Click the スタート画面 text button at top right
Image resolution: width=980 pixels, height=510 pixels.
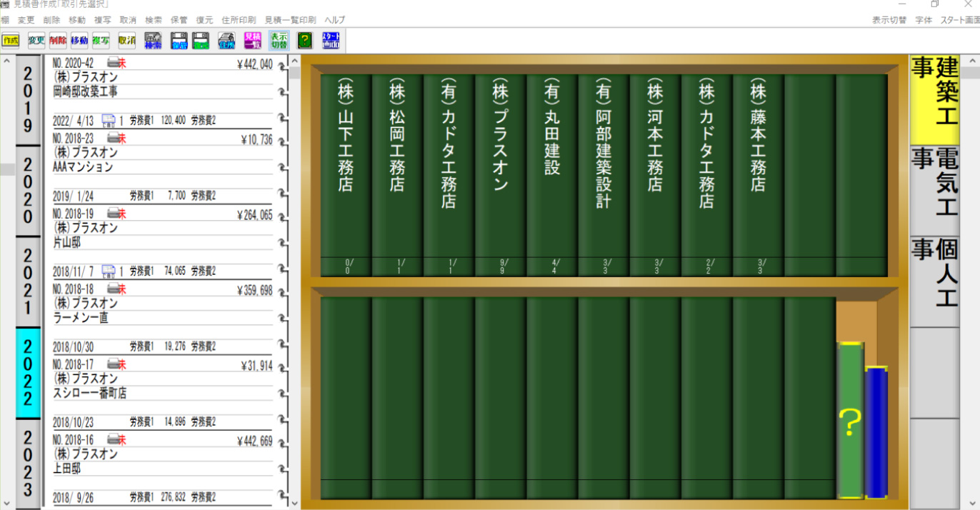tap(960, 20)
